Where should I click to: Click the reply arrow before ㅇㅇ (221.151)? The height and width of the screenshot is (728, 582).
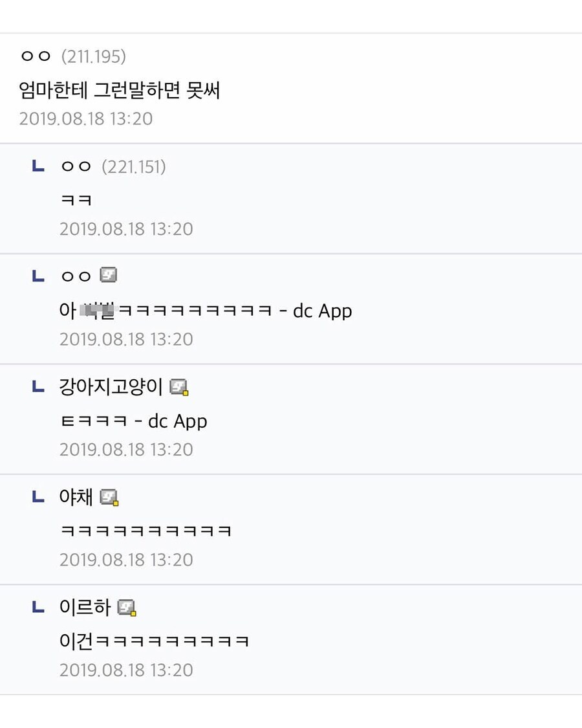(x=38, y=167)
